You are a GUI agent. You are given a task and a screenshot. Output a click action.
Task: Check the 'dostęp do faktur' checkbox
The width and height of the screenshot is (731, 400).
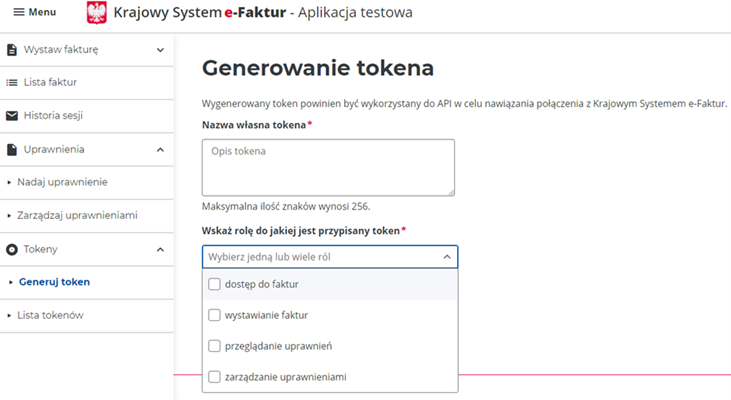click(x=214, y=284)
